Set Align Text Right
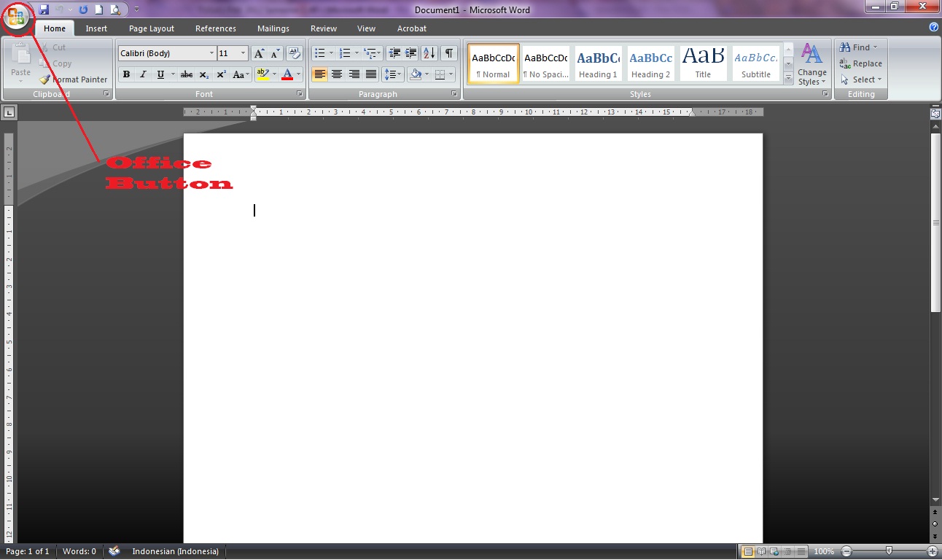Image resolution: width=942 pixels, height=560 pixels. pyautogui.click(x=354, y=74)
